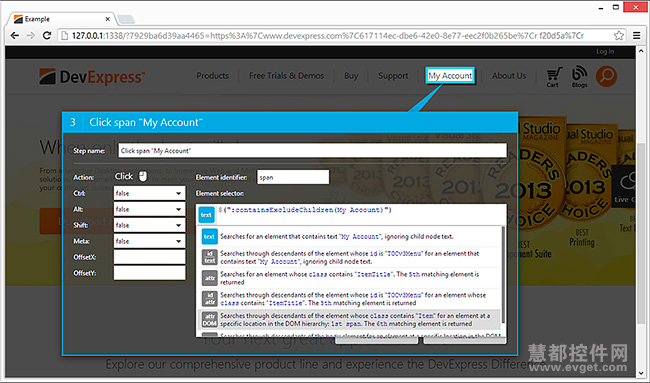Viewport: 650px width, 383px height.
Task: Open the Shift dropdown
Action: coord(150,225)
